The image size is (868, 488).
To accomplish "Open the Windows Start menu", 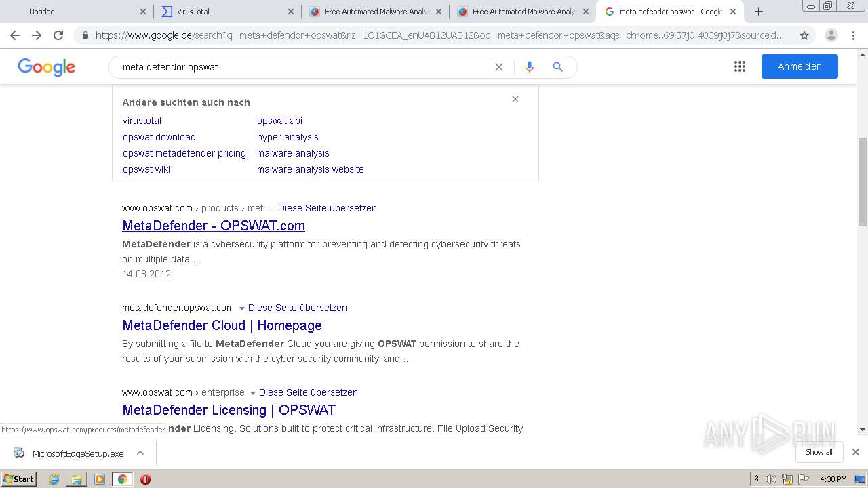I will click(19, 479).
